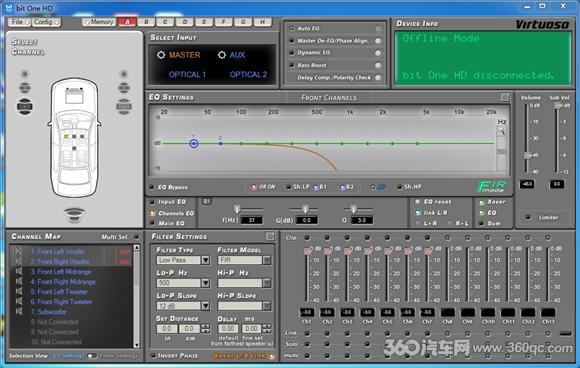Expand the EQ Settings panel with corner icon
The width and height of the screenshot is (580, 368).
pos(505,97)
